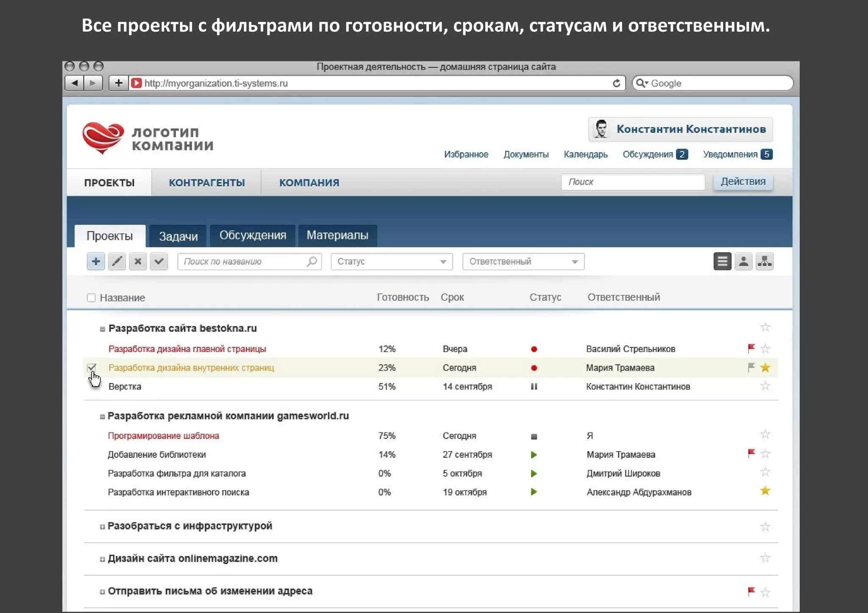Viewport: 868px width, 613px height.
Task: Click the Действия button
Action: click(x=743, y=182)
